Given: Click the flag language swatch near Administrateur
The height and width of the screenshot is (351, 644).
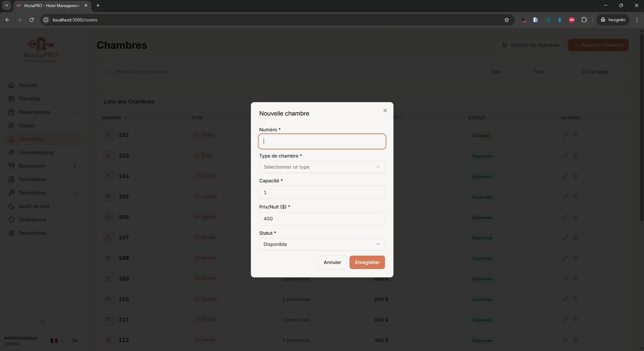Looking at the screenshot, I should [54, 341].
